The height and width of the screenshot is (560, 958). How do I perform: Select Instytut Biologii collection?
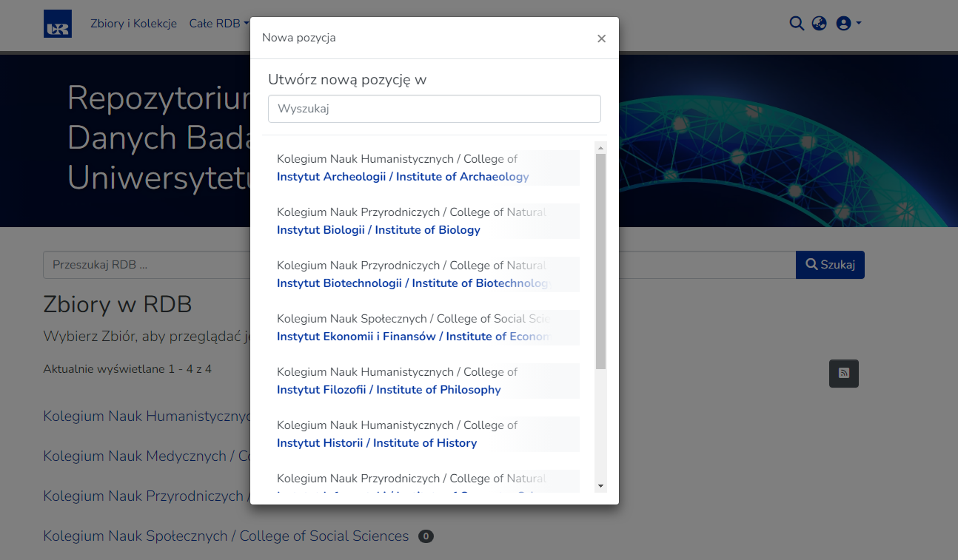click(x=378, y=230)
